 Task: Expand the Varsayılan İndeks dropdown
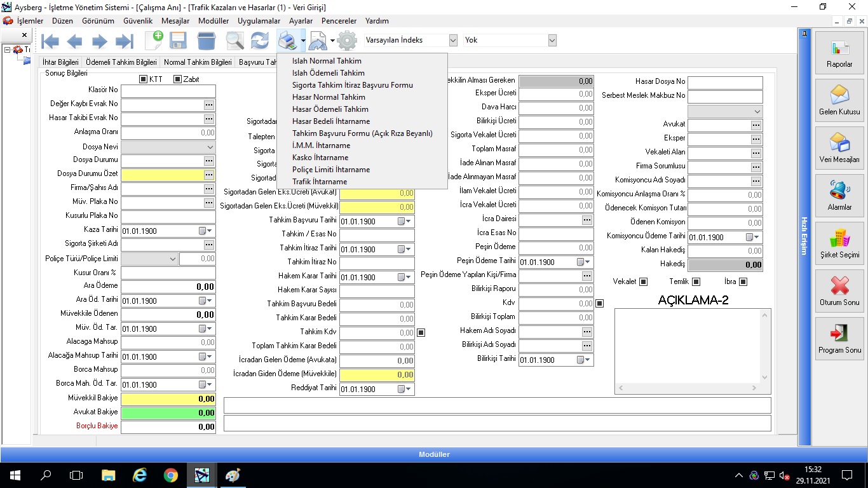[453, 40]
